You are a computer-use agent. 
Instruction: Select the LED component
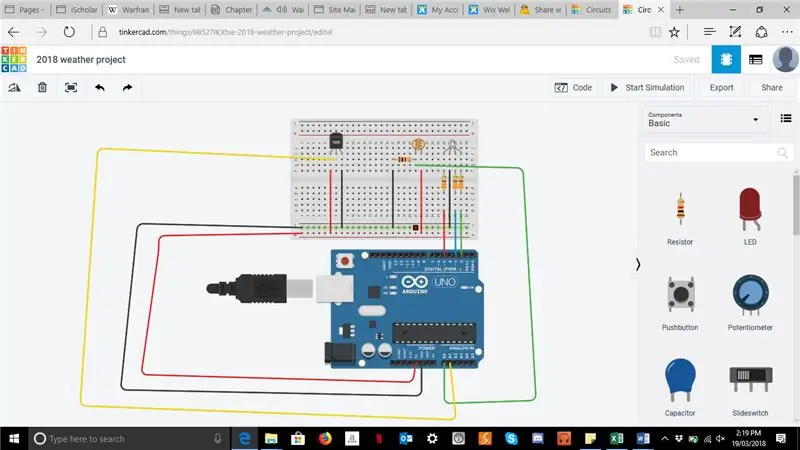point(750,218)
